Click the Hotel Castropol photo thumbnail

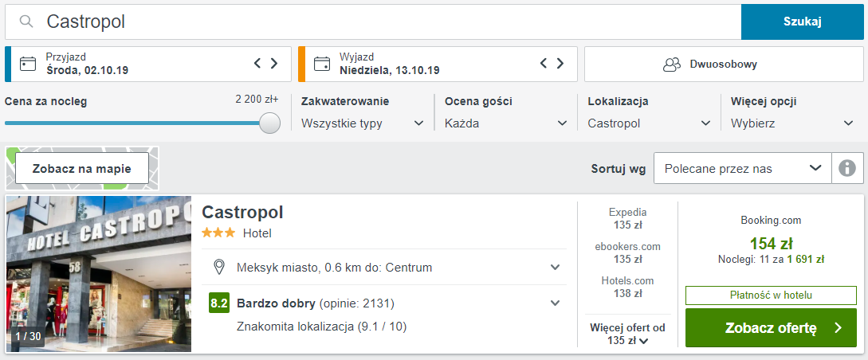tap(99, 274)
